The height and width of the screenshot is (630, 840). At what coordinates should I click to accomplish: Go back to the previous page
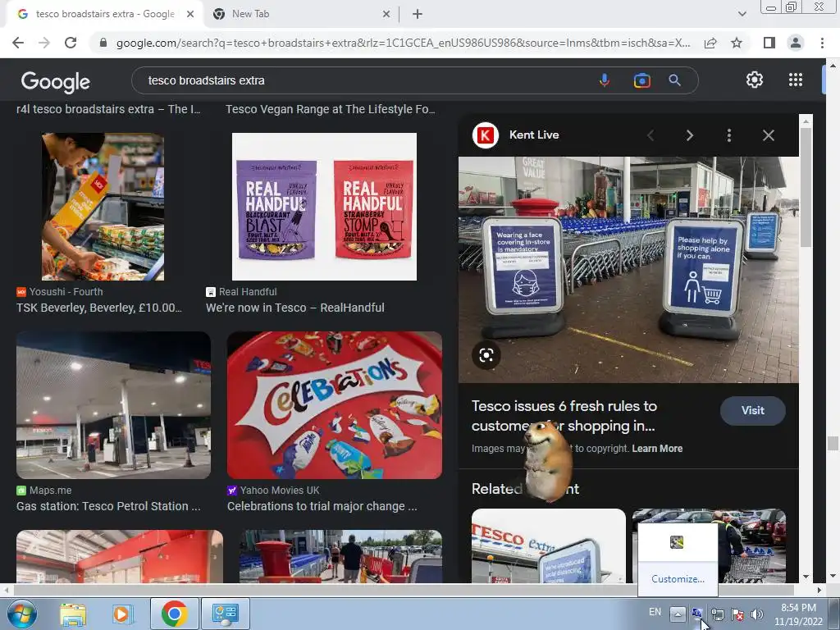[x=18, y=43]
